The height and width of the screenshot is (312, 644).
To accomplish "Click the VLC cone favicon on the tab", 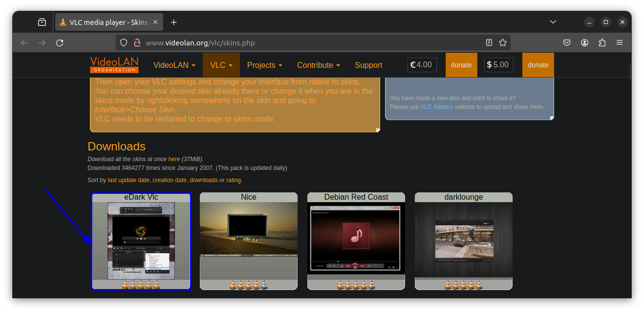I will pyautogui.click(x=63, y=22).
